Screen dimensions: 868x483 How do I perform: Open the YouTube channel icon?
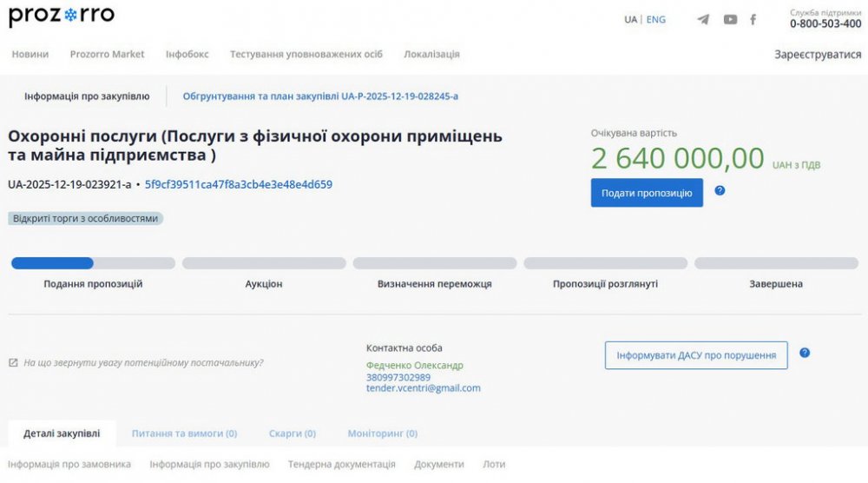coord(730,19)
